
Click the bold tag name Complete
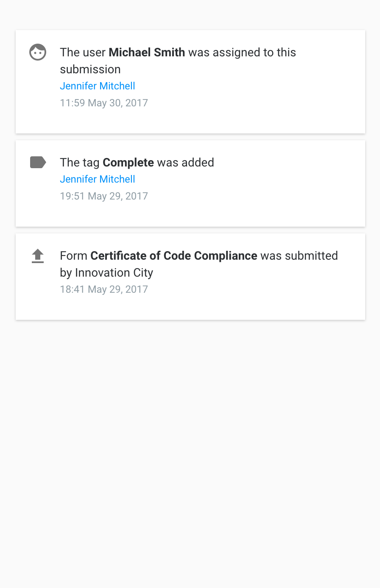point(128,163)
